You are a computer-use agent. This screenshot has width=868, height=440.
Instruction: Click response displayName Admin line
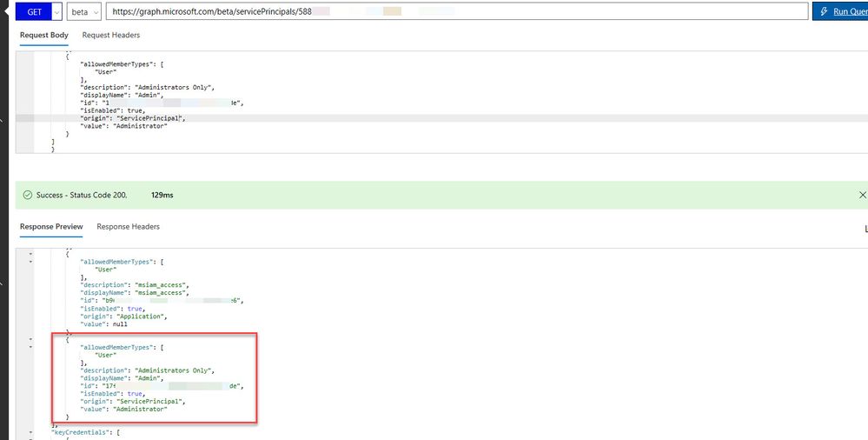pyautogui.click(x=122, y=378)
